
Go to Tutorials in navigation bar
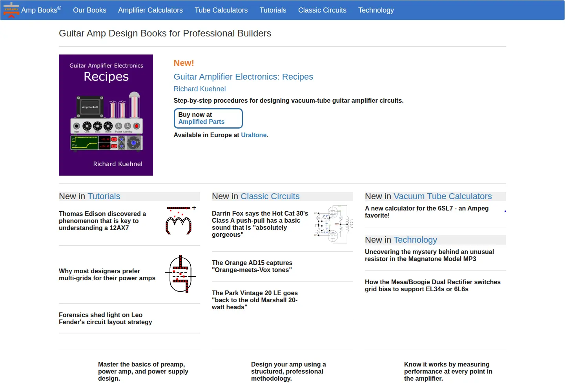click(x=273, y=10)
